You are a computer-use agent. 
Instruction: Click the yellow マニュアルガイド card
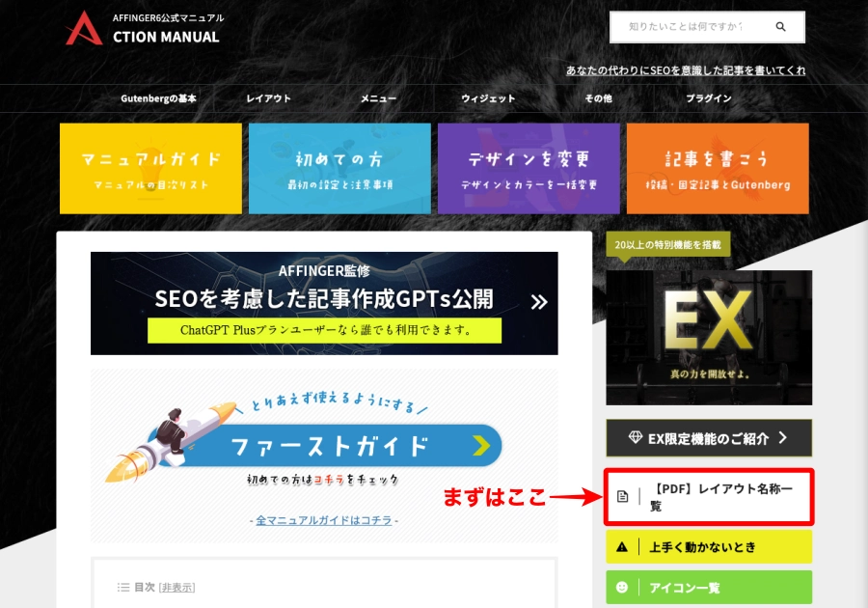pyautogui.click(x=150, y=168)
